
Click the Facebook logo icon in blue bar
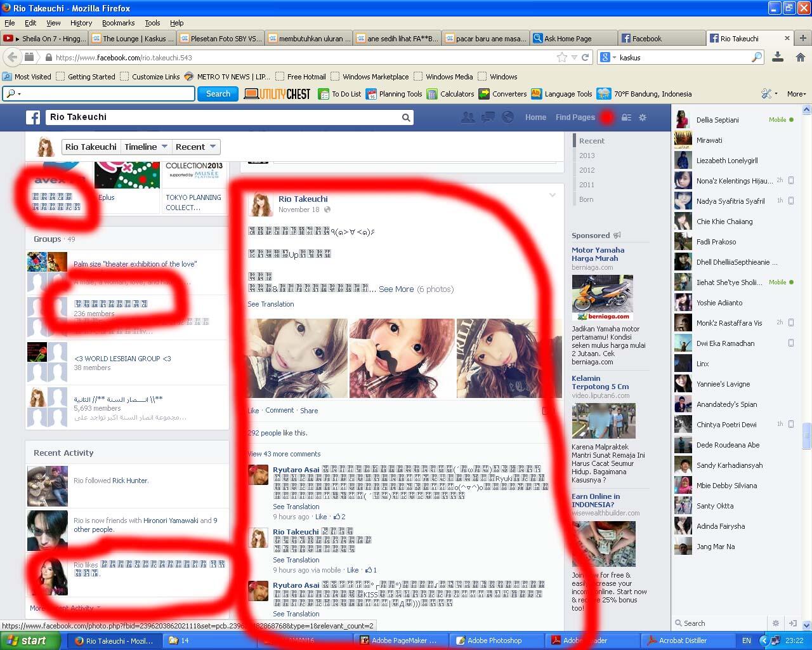point(33,117)
